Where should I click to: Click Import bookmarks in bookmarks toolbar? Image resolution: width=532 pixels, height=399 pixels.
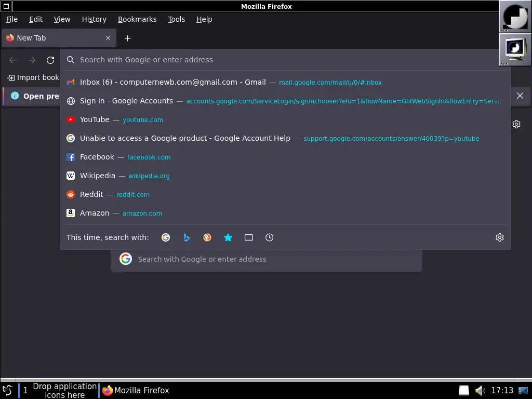(33, 78)
